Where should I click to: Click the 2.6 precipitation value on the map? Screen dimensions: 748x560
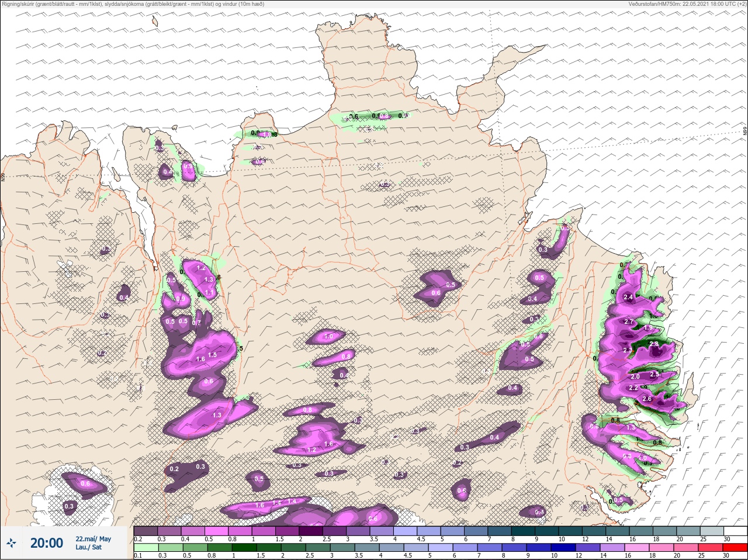647,399
